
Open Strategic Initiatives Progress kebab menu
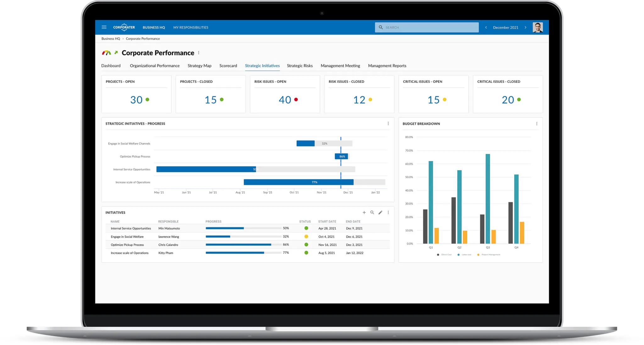point(388,123)
